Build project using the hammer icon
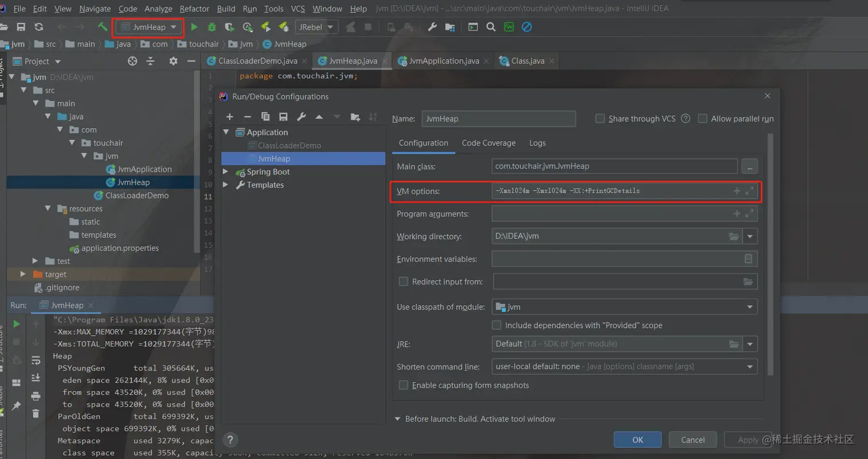868x459 pixels. click(103, 27)
